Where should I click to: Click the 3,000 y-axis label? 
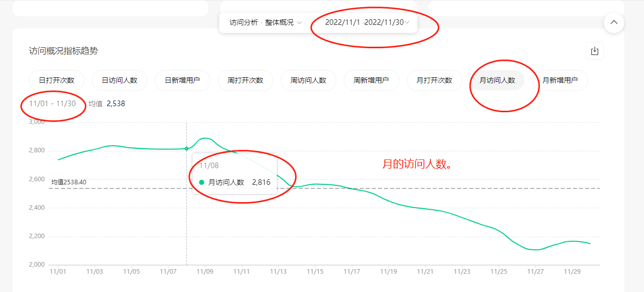[x=37, y=122]
